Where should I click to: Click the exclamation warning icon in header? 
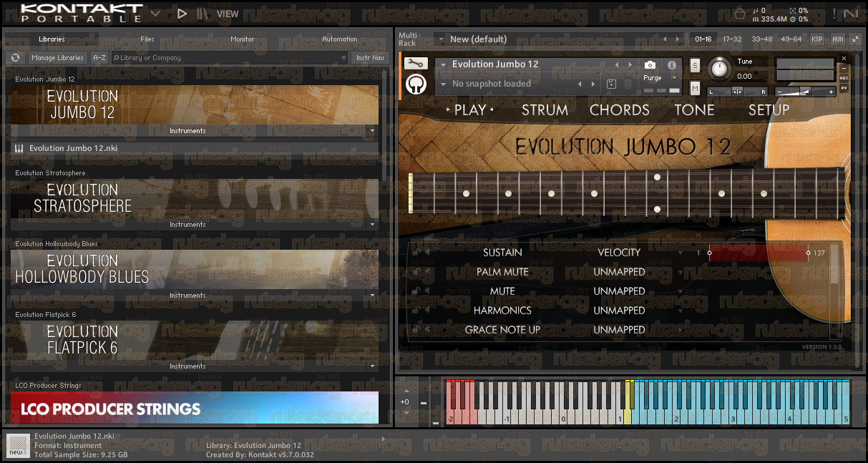[x=834, y=13]
